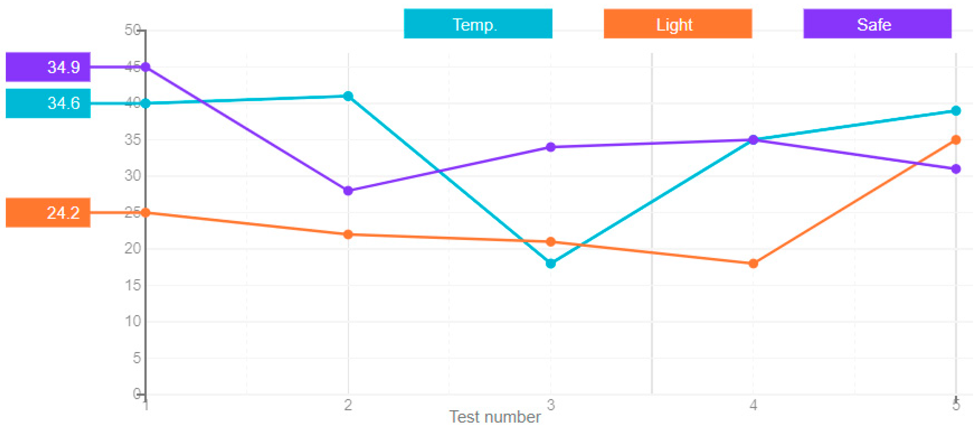Select the orange Light point at test 4
980x429 pixels.
[x=753, y=263]
